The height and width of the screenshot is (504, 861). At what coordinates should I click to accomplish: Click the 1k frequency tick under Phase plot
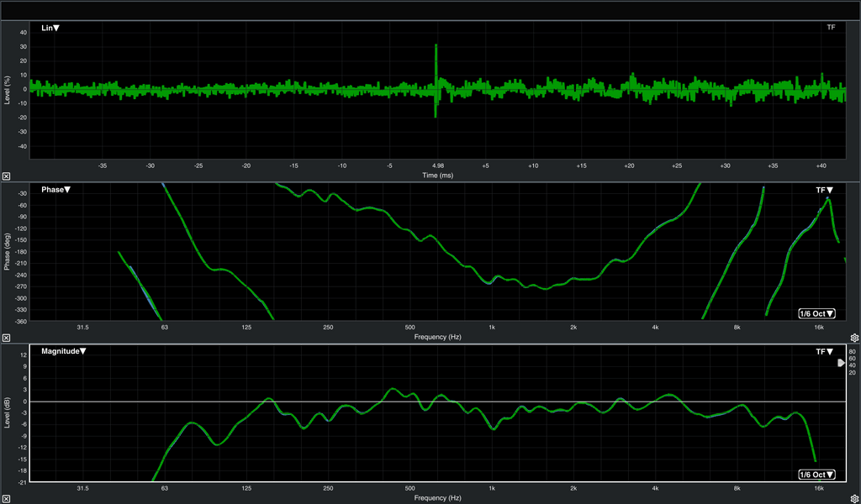click(492, 328)
